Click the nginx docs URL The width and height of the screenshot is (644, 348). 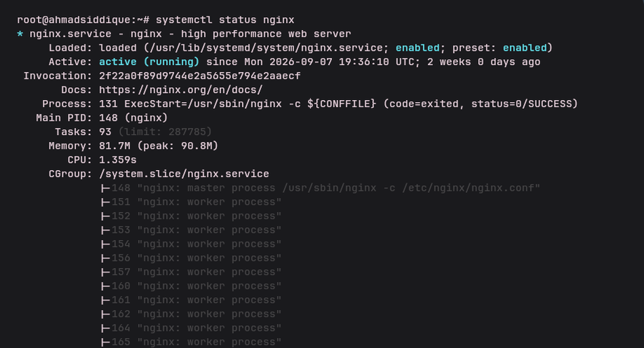[181, 90]
